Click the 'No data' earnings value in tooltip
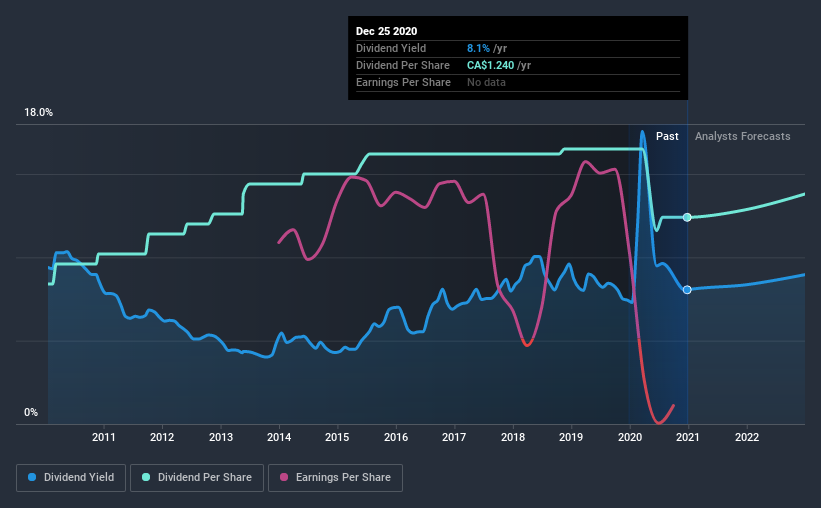821x508 pixels. click(x=486, y=82)
